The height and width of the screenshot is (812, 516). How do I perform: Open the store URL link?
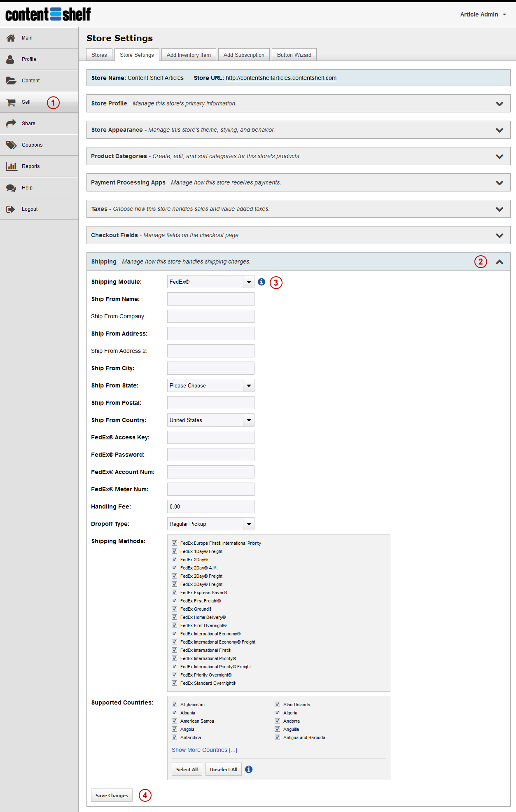281,78
